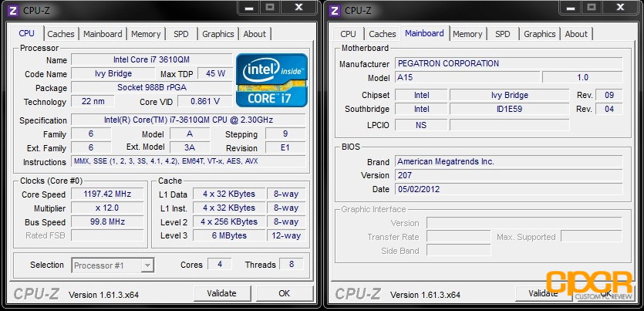
Task: Click the Intel Core i7 logo badge
Action: click(272, 80)
